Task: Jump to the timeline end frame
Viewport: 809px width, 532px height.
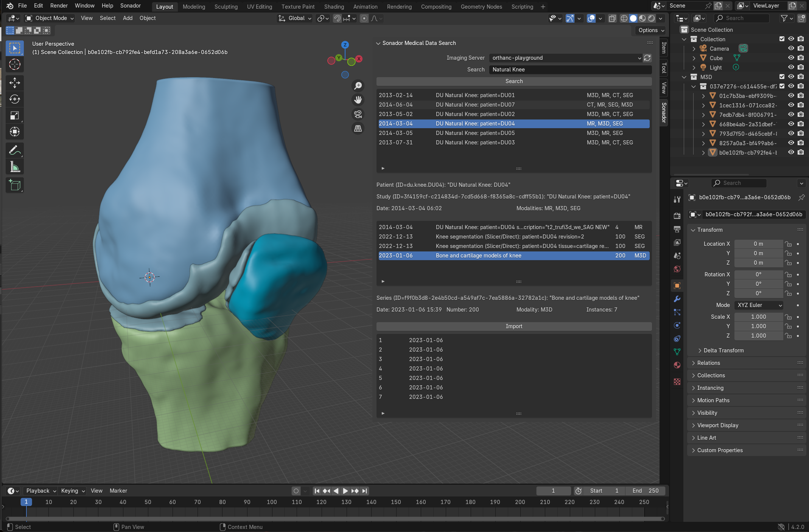Action: coord(364,491)
